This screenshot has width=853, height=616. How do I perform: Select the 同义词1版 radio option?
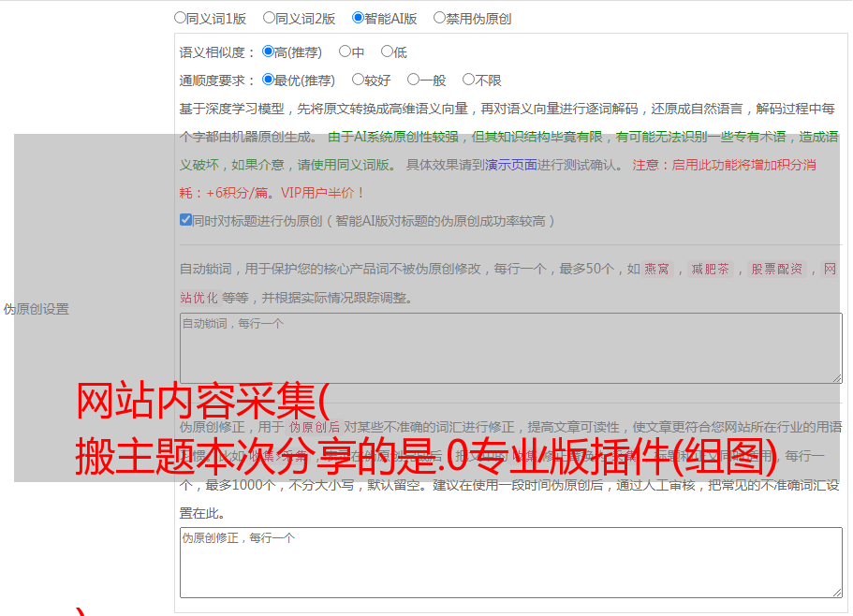coord(180,18)
